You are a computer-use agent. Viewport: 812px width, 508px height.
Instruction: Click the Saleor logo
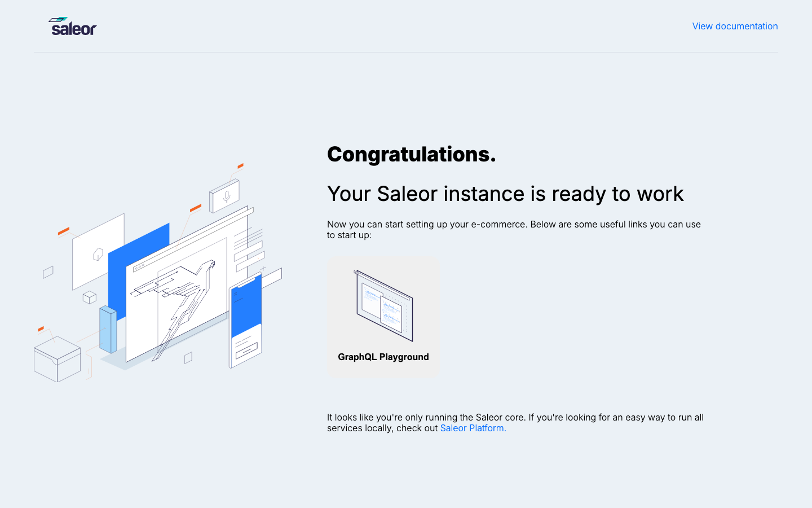[73, 26]
